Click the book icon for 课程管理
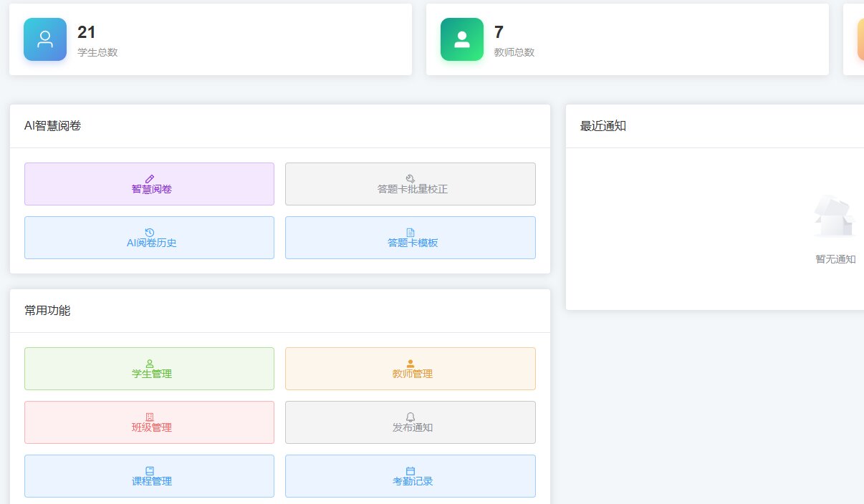 150,470
